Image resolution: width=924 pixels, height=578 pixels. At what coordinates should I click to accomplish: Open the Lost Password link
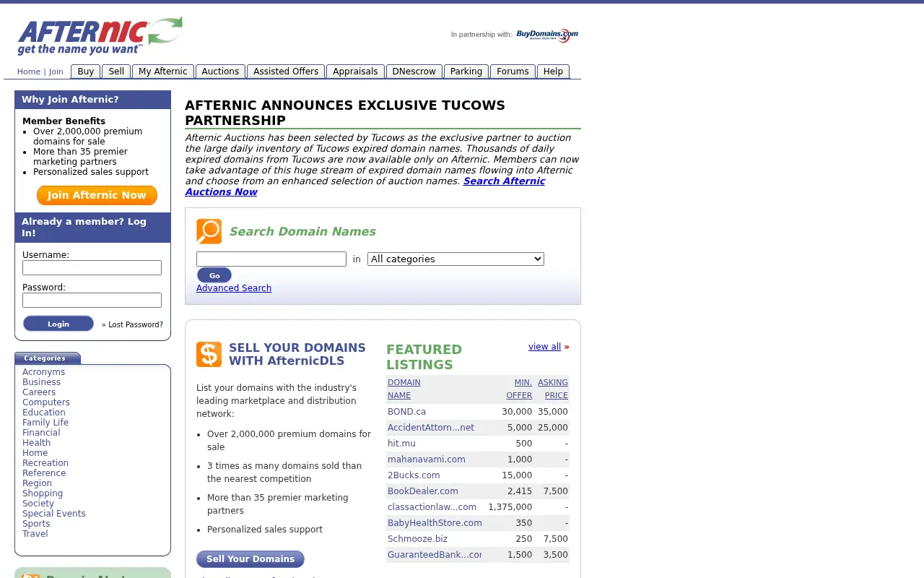[x=136, y=324]
